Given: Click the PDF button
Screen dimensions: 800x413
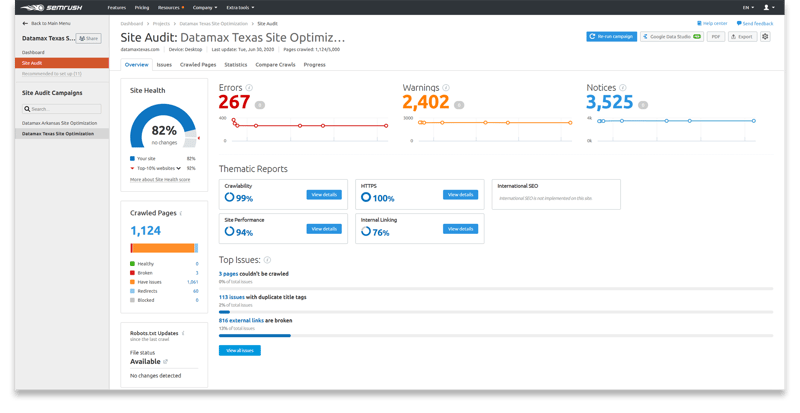Looking at the screenshot, I should 716,37.
